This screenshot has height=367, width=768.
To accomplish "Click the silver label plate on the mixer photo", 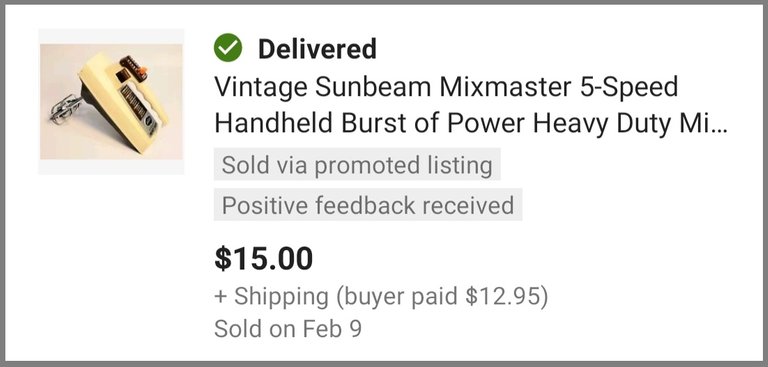I will pyautogui.click(x=140, y=111).
